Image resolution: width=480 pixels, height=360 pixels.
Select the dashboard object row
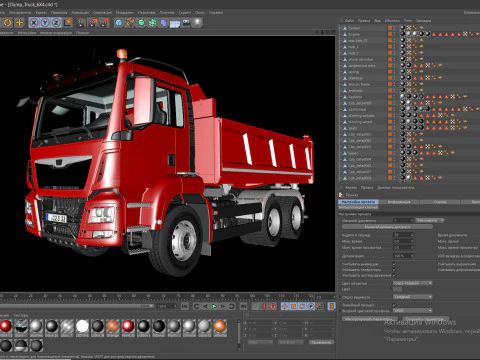tap(357, 109)
